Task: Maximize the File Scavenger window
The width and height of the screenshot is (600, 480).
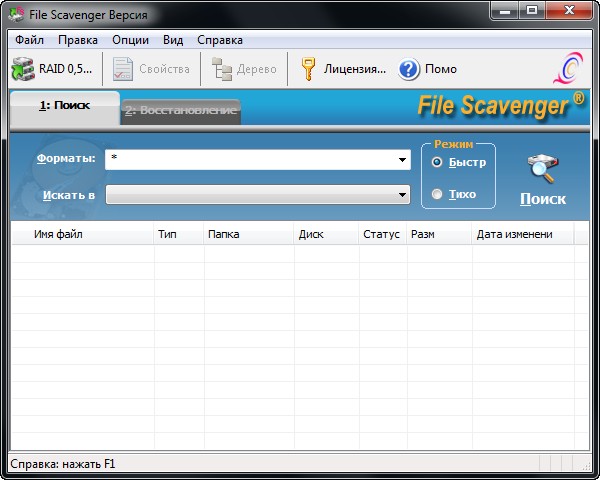Action: point(532,11)
